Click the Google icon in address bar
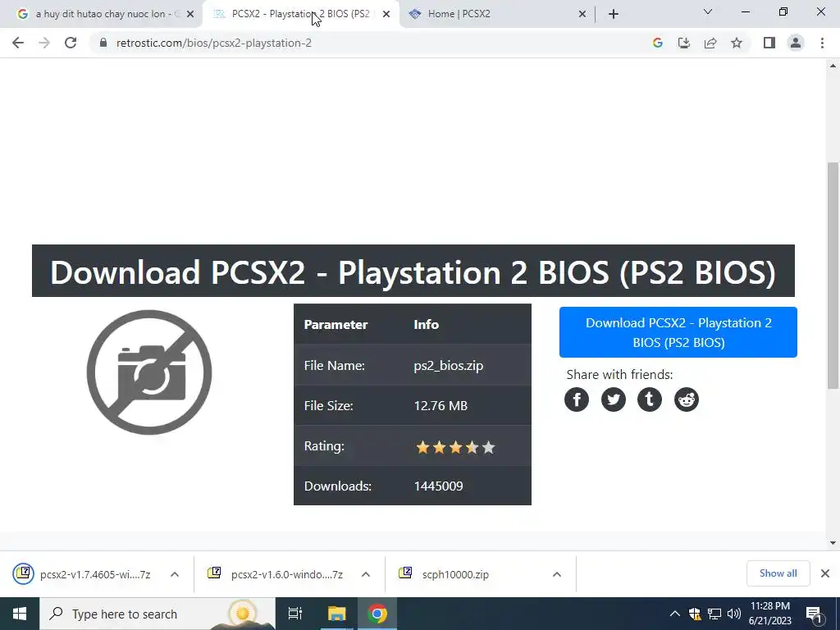 tap(658, 43)
